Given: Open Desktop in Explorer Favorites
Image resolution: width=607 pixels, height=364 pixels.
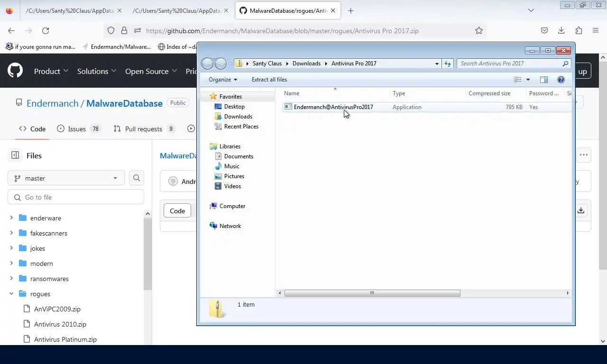Looking at the screenshot, I should (x=234, y=107).
